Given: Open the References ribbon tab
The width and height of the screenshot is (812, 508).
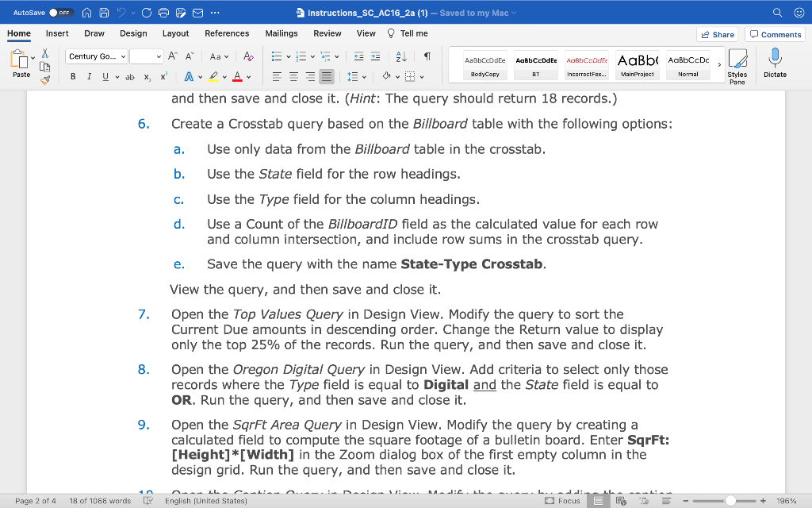Looking at the screenshot, I should click(x=227, y=34).
